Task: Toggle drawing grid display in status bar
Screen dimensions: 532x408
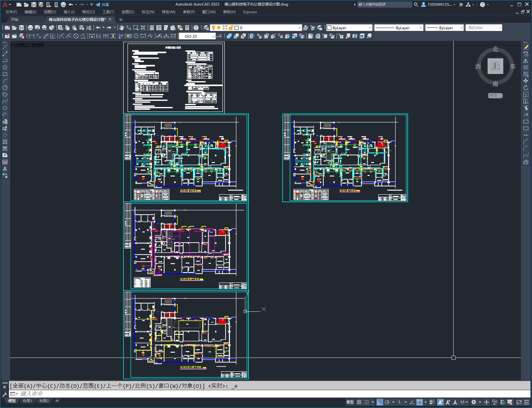Action: (359, 402)
